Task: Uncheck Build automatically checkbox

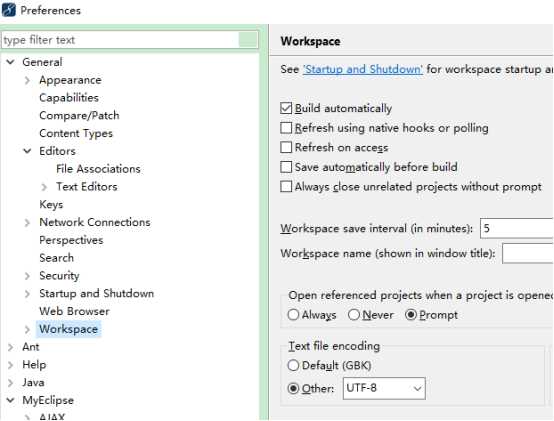Action: 286,108
